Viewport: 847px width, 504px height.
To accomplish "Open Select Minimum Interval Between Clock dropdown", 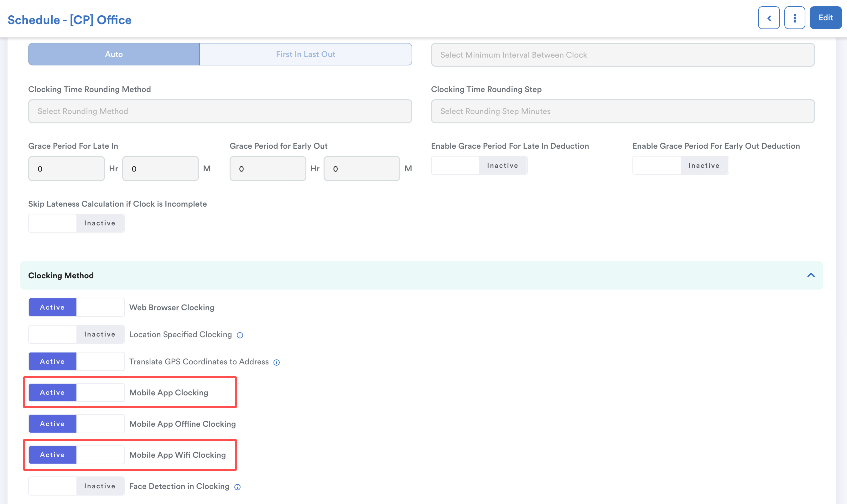I will point(622,55).
